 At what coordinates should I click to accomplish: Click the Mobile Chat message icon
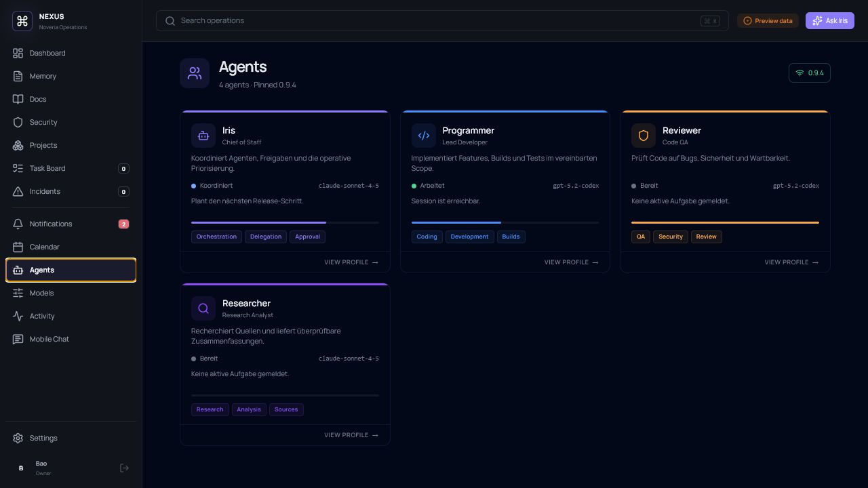click(18, 339)
